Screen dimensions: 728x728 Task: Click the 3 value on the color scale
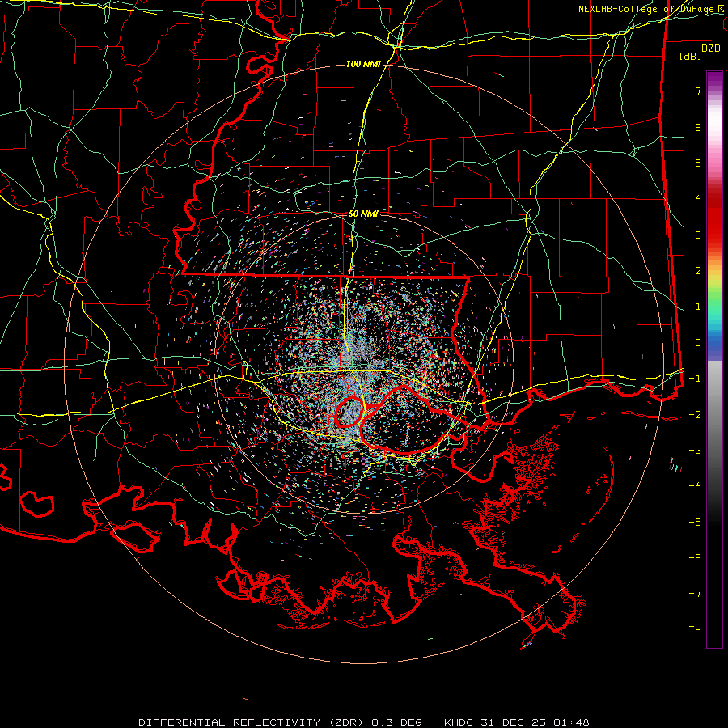coord(698,235)
